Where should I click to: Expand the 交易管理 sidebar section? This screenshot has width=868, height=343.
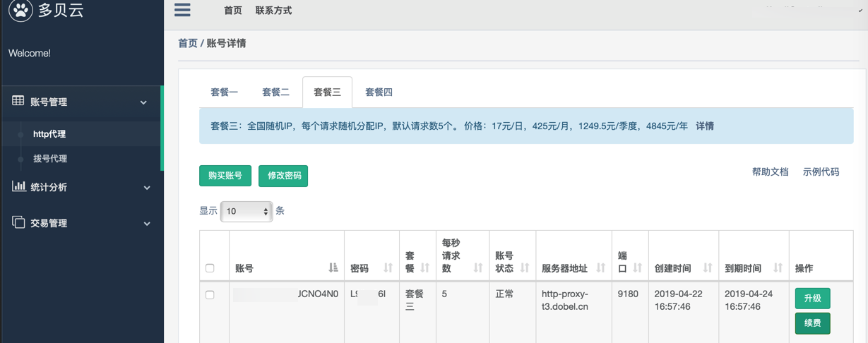(147, 224)
